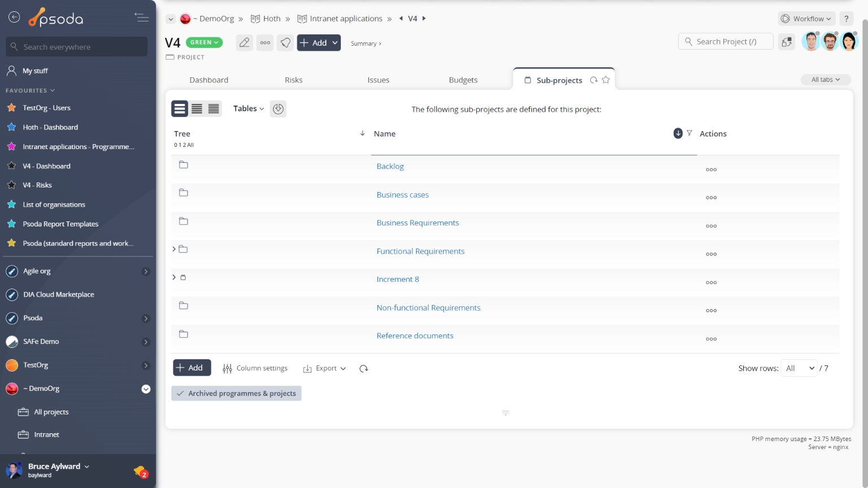The width and height of the screenshot is (868, 488).
Task: Click the third user avatar with dark hair
Action: (x=849, y=41)
